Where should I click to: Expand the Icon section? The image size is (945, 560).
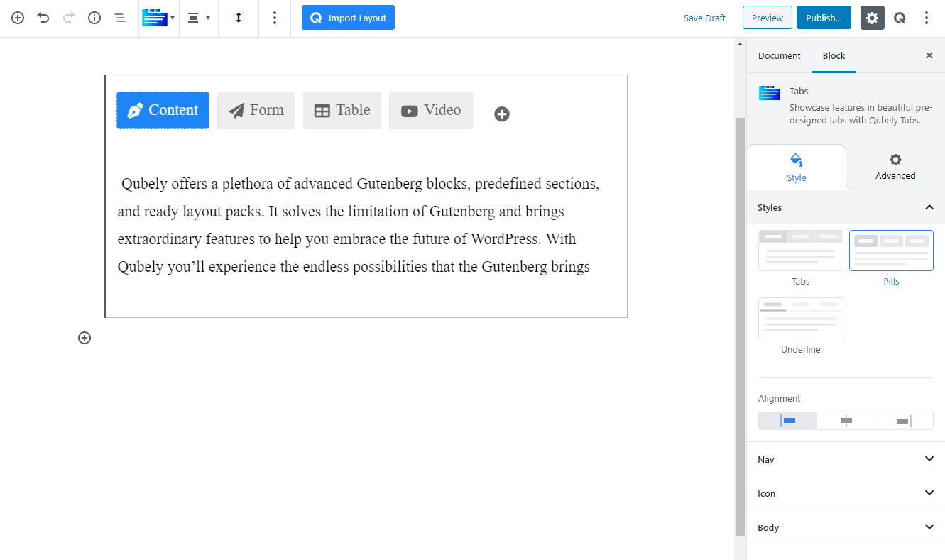(846, 493)
